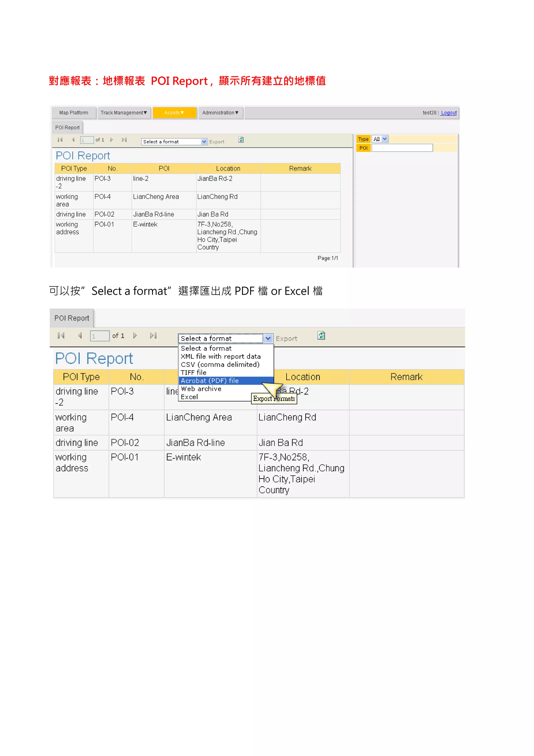Click the Logout link
534x756 pixels.
449,113
